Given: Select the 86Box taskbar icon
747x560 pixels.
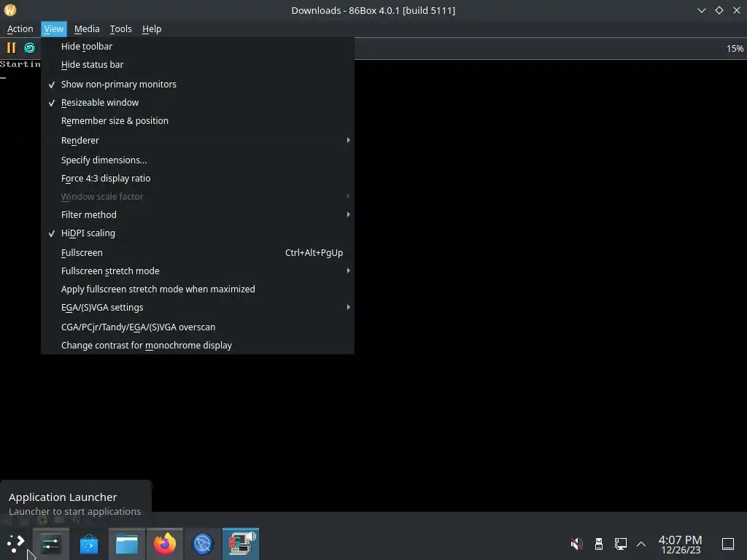Looking at the screenshot, I should pyautogui.click(x=241, y=543).
